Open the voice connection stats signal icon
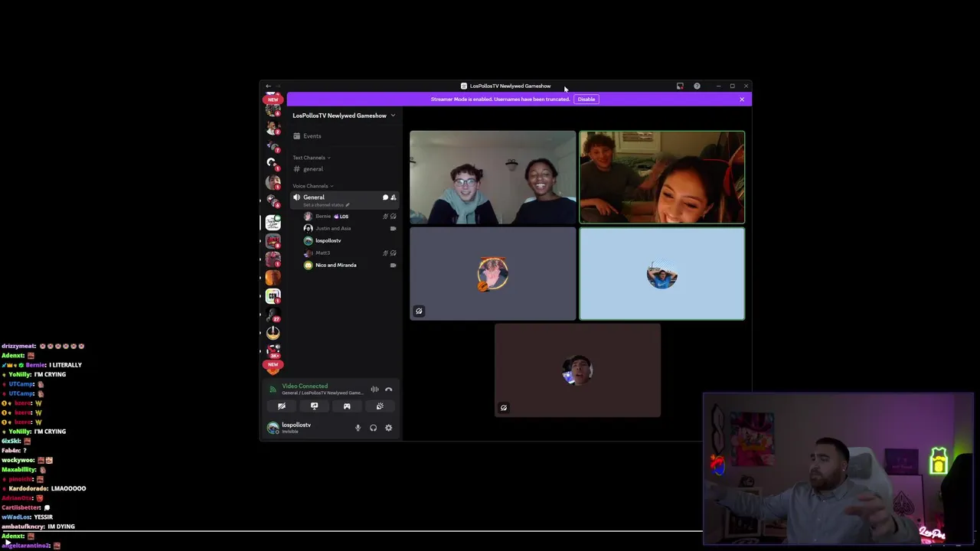The height and width of the screenshot is (551, 980). pos(273,390)
